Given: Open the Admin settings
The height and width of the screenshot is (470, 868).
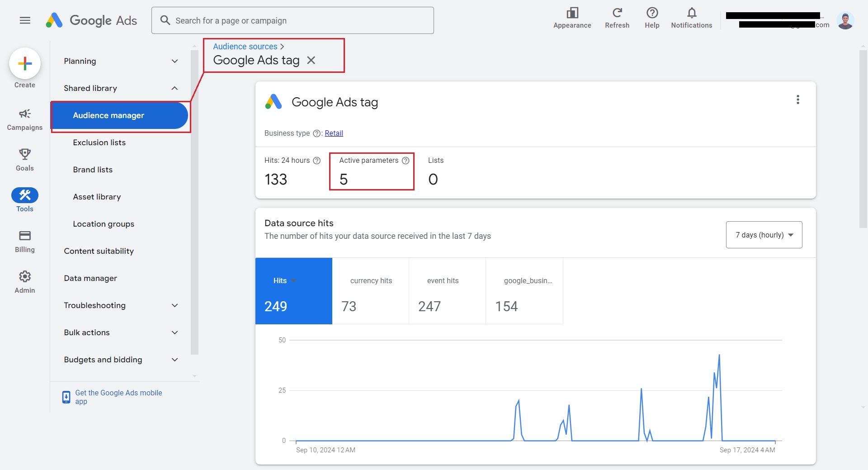Looking at the screenshot, I should [x=25, y=282].
